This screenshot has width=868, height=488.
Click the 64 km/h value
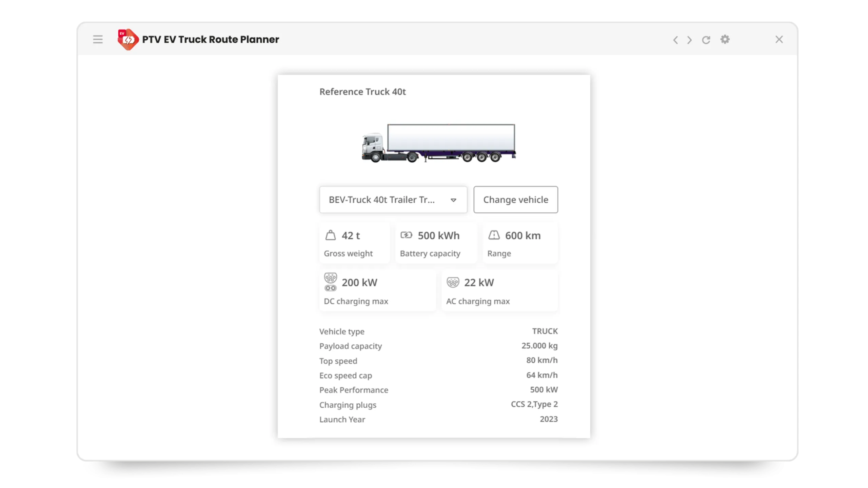point(542,375)
